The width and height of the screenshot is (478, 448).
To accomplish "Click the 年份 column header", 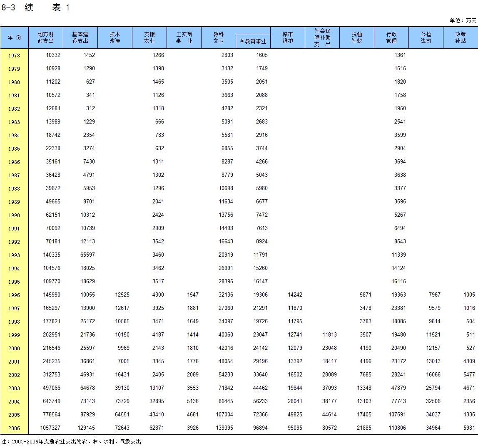I will click(x=14, y=37).
